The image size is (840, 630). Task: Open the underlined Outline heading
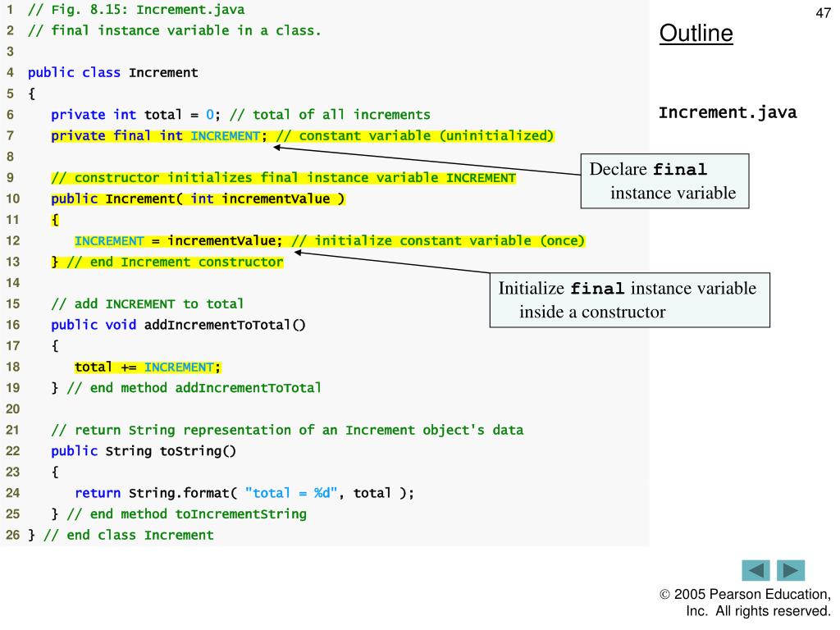point(696,33)
